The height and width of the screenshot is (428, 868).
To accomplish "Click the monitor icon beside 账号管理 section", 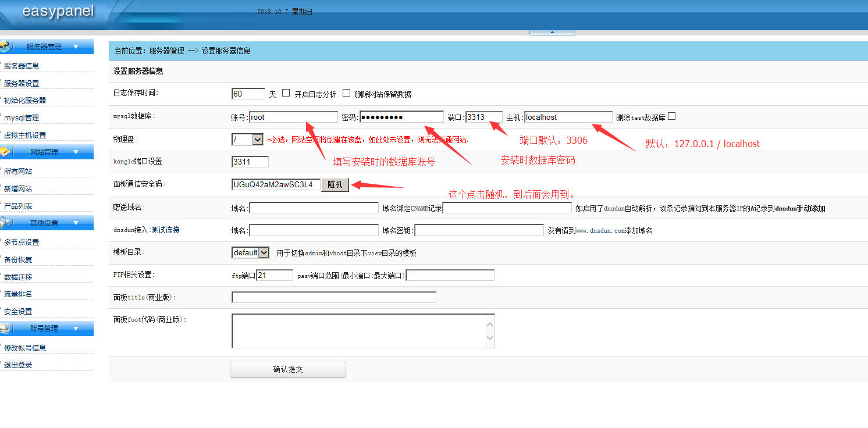I will point(6,327).
